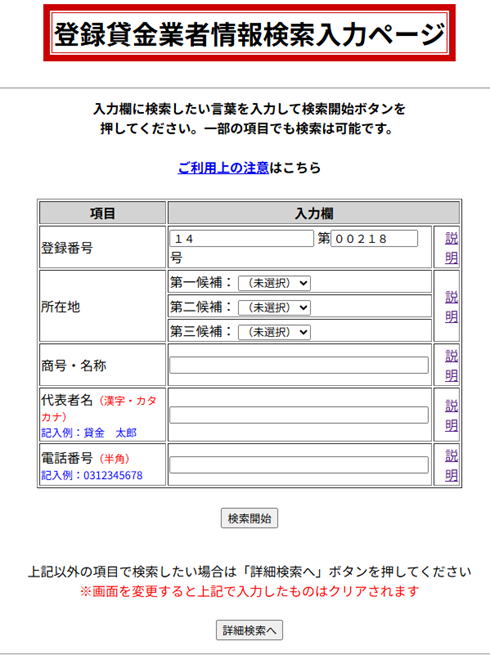Expand the 第二候補 location dropdown
Viewport: 490px width, 655px height.
274,308
